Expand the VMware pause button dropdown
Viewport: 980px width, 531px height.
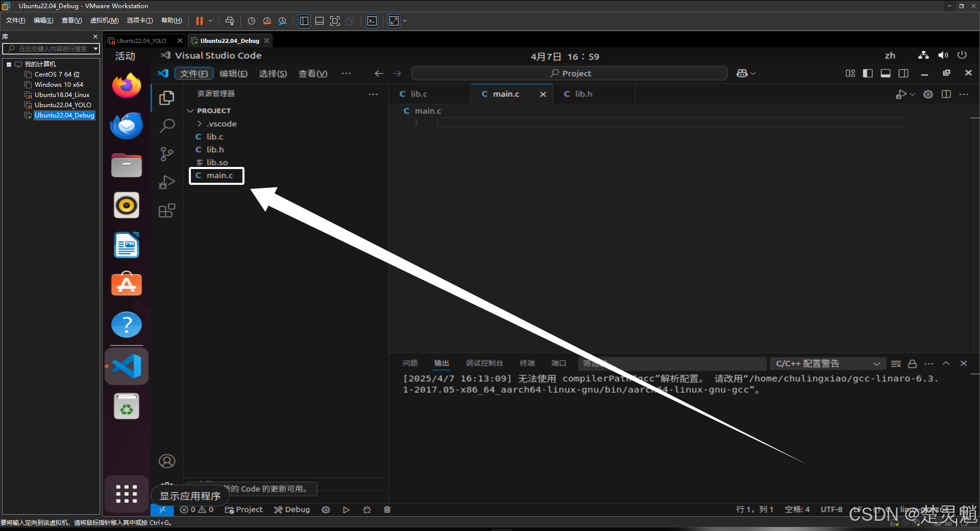pos(210,21)
